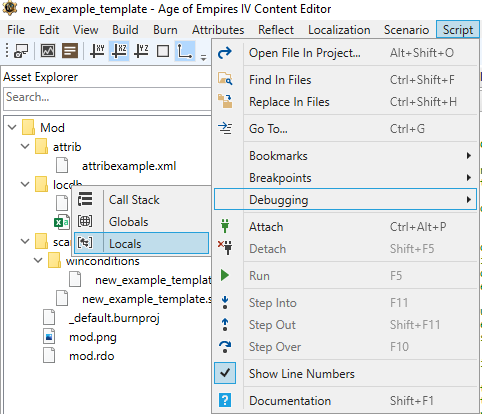
Task: Click the YZ plane toolbar icon
Action: pos(141,51)
